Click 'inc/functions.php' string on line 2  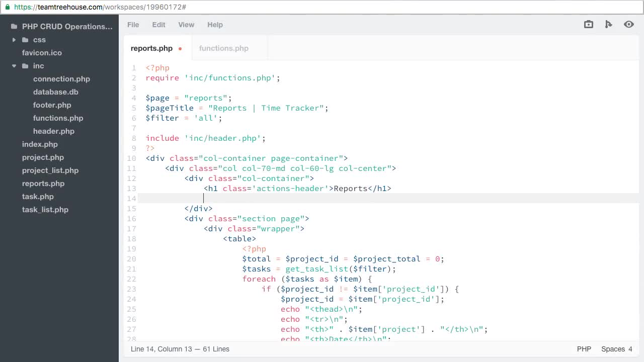point(230,78)
